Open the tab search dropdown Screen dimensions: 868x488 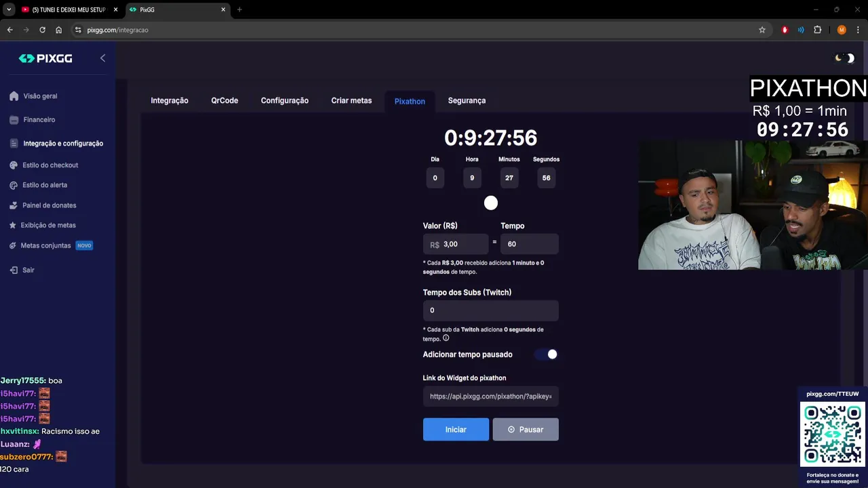[9, 9]
